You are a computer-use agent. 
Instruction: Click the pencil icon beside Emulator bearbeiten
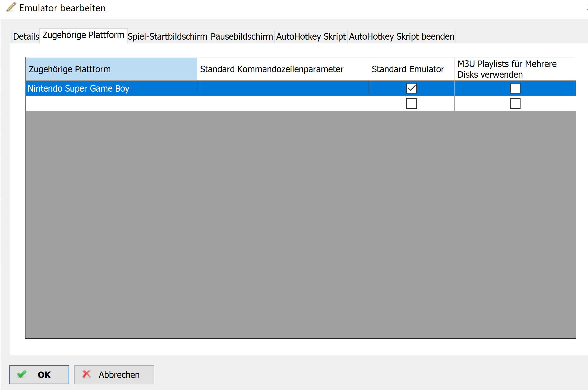[x=11, y=7]
